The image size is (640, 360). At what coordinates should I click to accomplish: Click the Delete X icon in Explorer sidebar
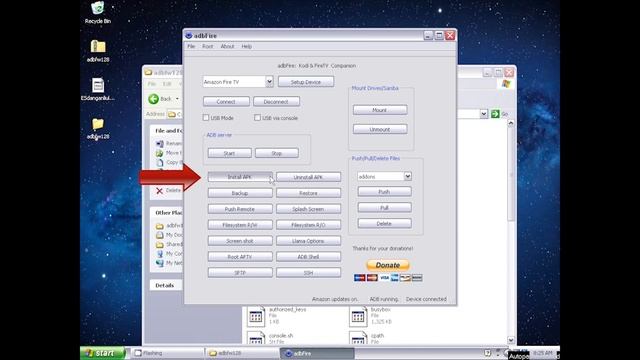[160, 190]
